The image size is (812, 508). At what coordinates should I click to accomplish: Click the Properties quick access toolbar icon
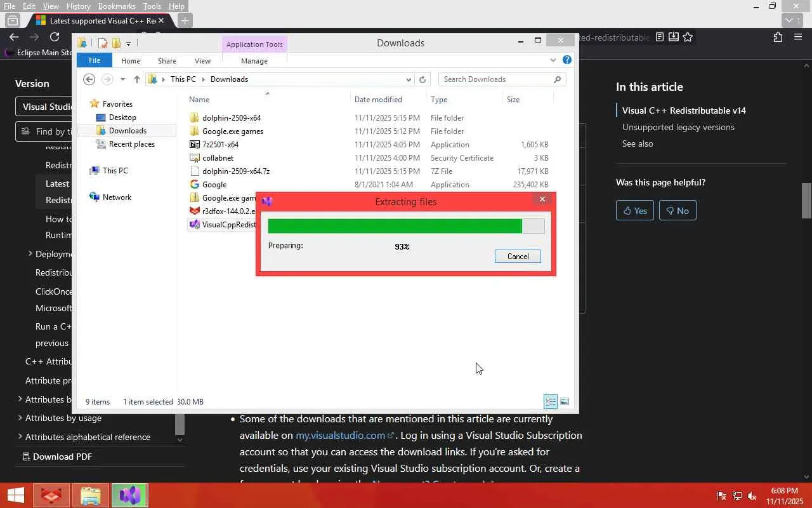pyautogui.click(x=102, y=43)
